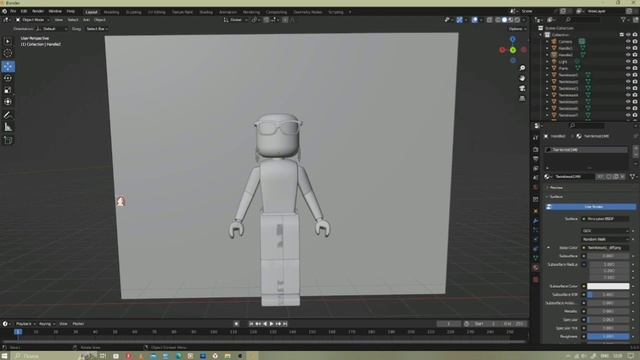Image resolution: width=640 pixels, height=360 pixels.
Task: Pick the Select Box tool at toolbar top
Action: coord(8,41)
